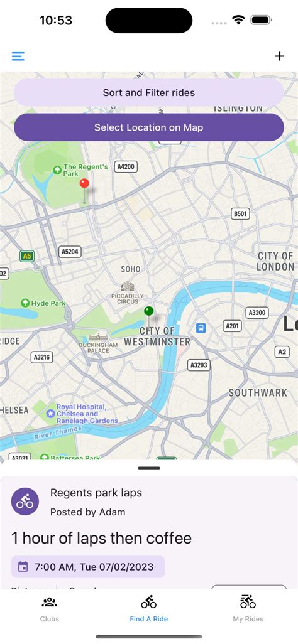Tap the Hyde Park map marker
298x644 pixels.
coord(25,303)
